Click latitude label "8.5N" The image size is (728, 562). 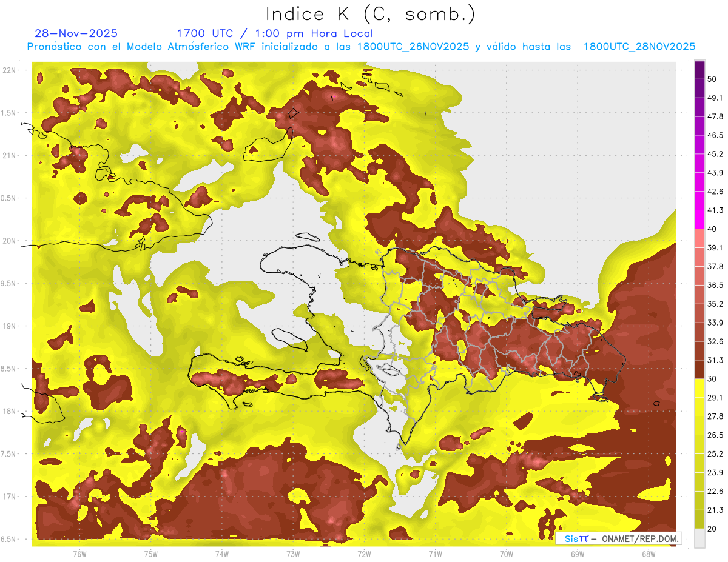(x=9, y=369)
